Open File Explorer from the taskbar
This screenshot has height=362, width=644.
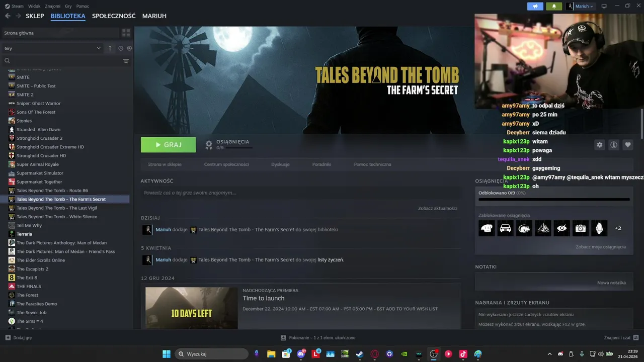271,354
